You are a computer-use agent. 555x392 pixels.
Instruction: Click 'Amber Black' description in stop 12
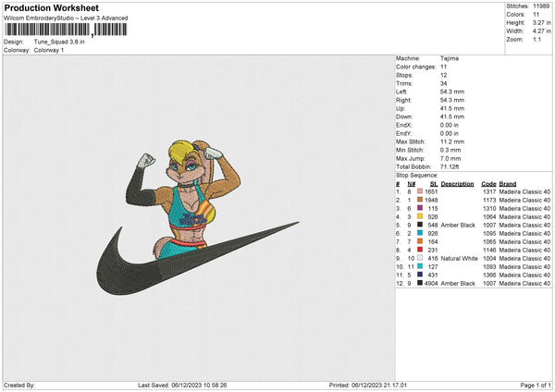tap(458, 284)
